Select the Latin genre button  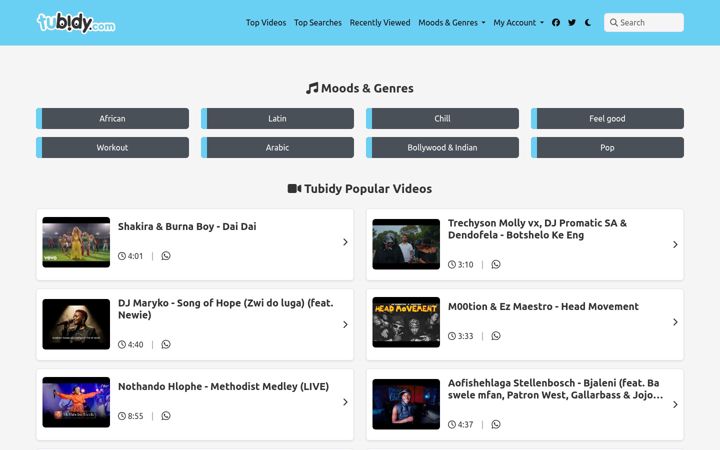coord(277,118)
